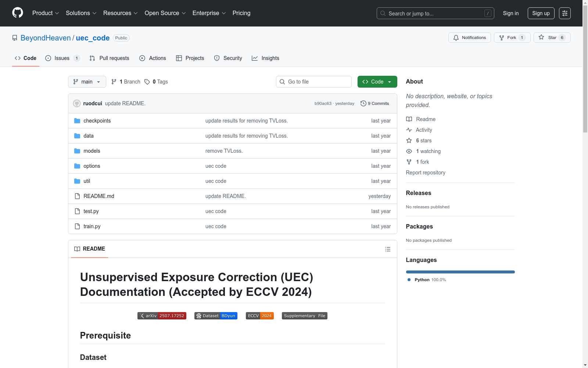Click the book icon beside Readme in About
588x368 pixels.
tap(409, 119)
